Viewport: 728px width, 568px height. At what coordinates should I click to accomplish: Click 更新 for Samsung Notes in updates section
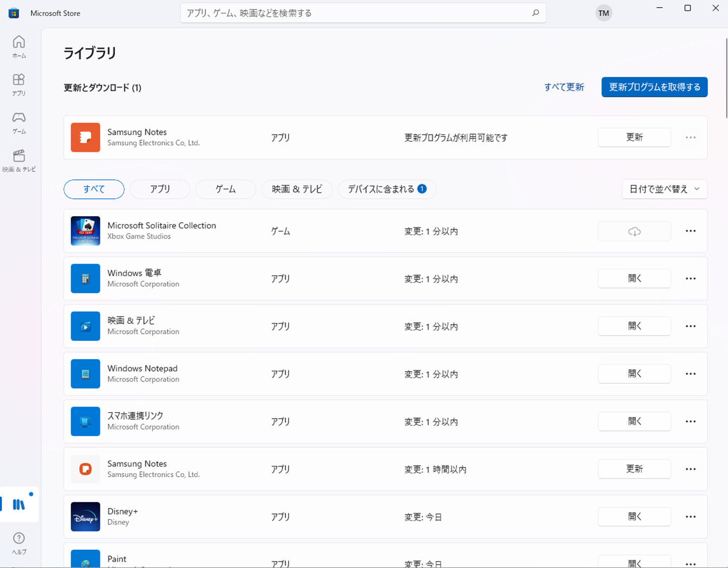[x=635, y=137]
